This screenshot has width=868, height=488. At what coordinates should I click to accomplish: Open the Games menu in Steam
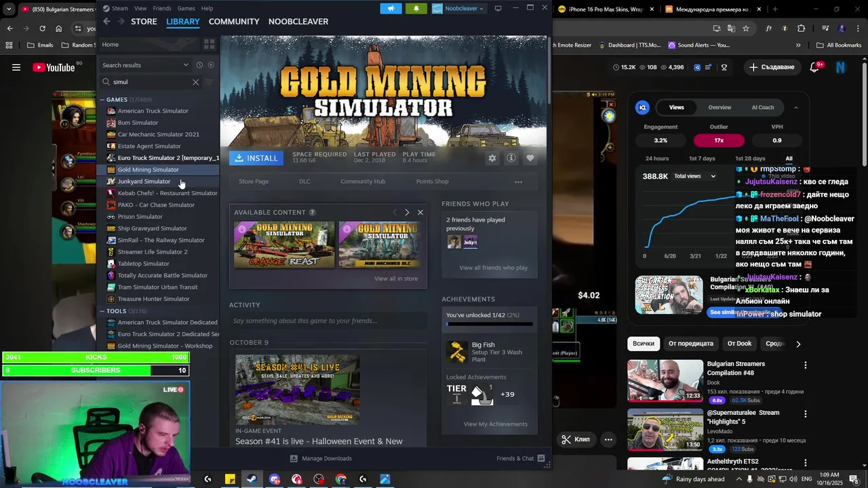[186, 8]
